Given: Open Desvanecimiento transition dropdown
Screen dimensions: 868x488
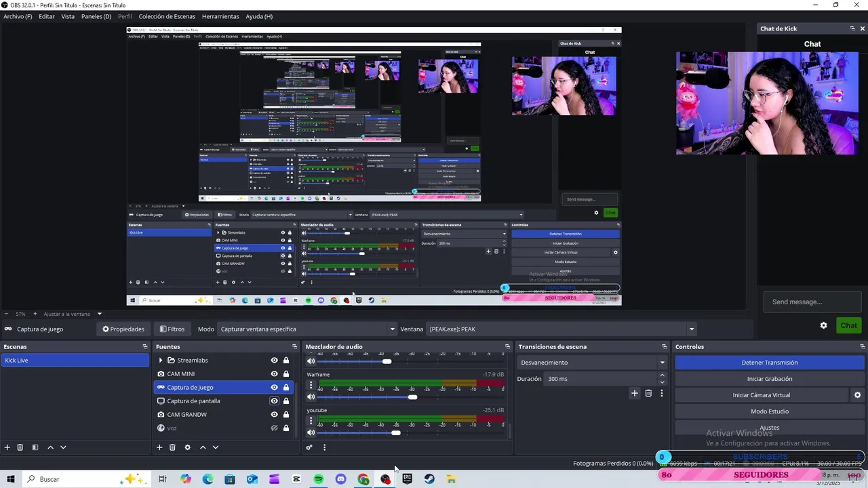Looking at the screenshot, I should coord(593,363).
